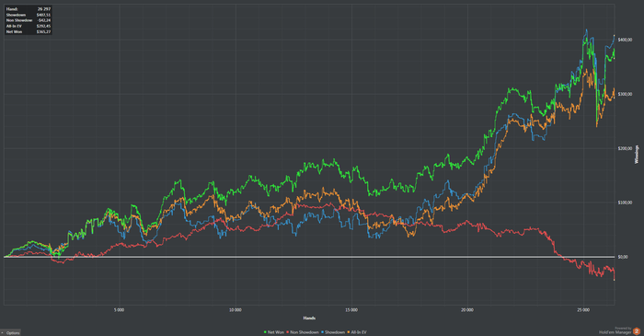The height and width of the screenshot is (336, 644).
Task: Click the All-In EV row in info box
Action: [29, 26]
